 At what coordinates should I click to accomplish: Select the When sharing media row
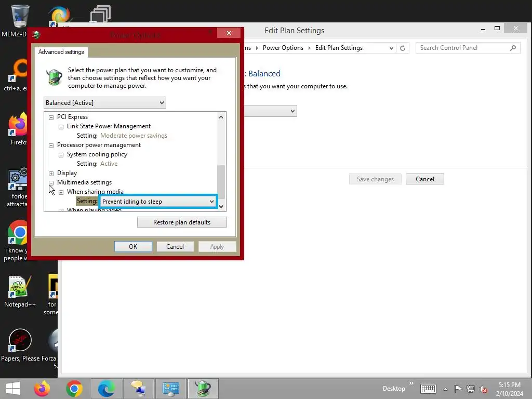95,192
